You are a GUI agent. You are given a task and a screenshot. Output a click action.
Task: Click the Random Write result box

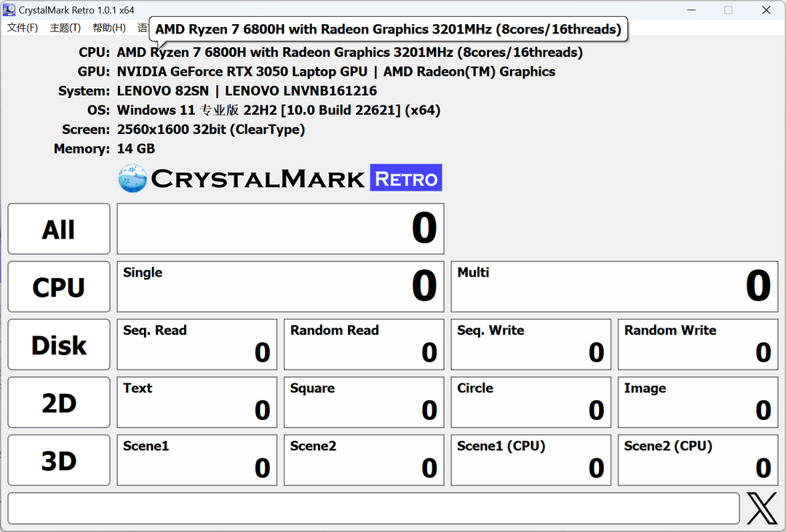coord(697,344)
